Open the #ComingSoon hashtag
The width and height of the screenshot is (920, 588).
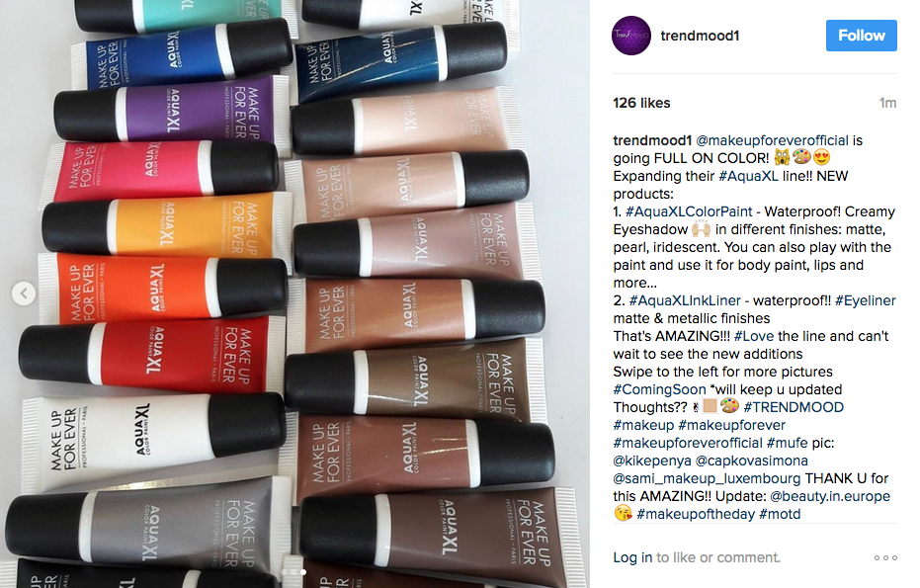(x=659, y=389)
